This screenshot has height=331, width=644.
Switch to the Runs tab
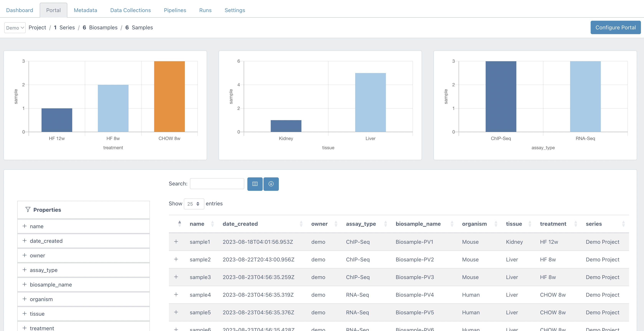(205, 10)
